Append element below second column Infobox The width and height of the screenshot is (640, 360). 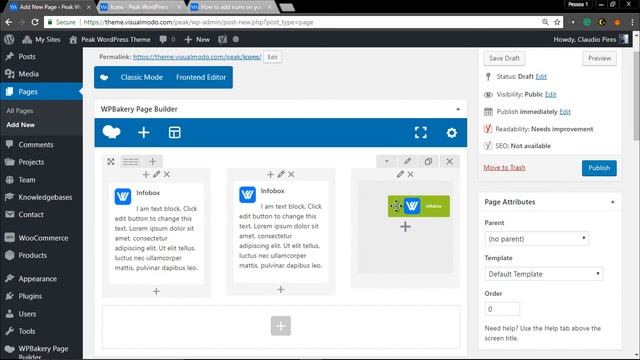[281, 289]
